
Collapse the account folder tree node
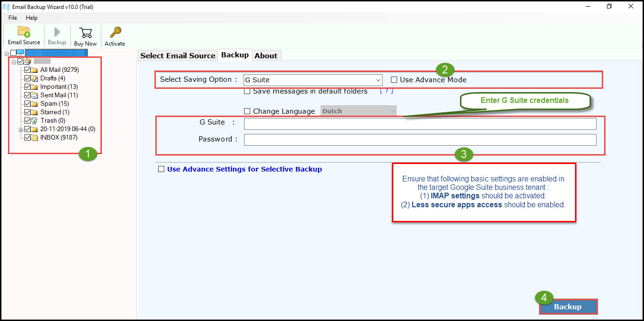click(14, 62)
